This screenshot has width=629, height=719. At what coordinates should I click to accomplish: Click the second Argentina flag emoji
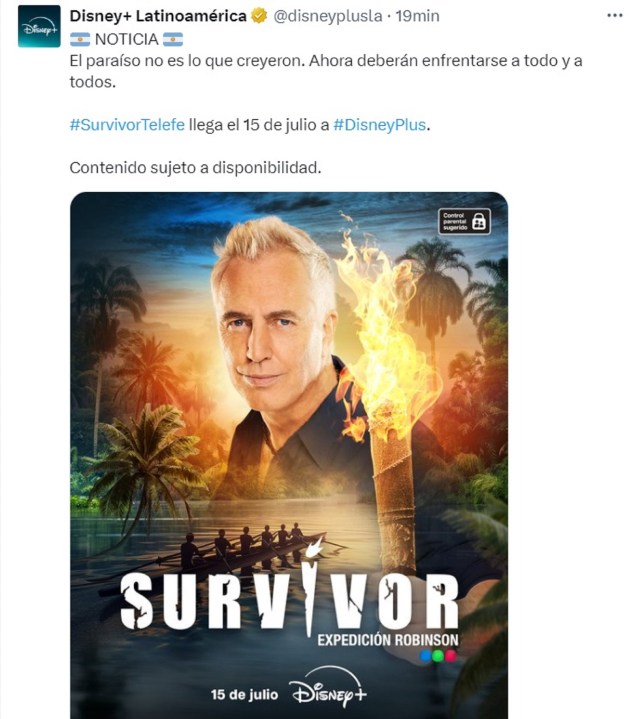(173, 40)
